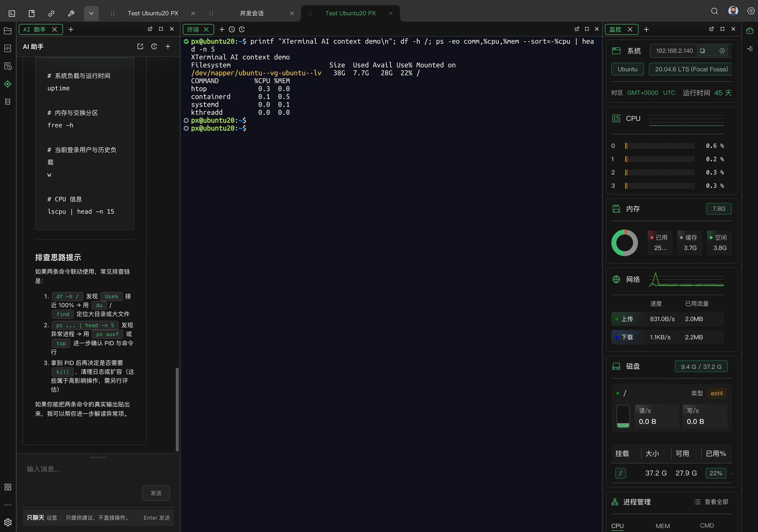Close the 并发会话 session tab
This screenshot has width=758, height=532.
click(x=292, y=13)
